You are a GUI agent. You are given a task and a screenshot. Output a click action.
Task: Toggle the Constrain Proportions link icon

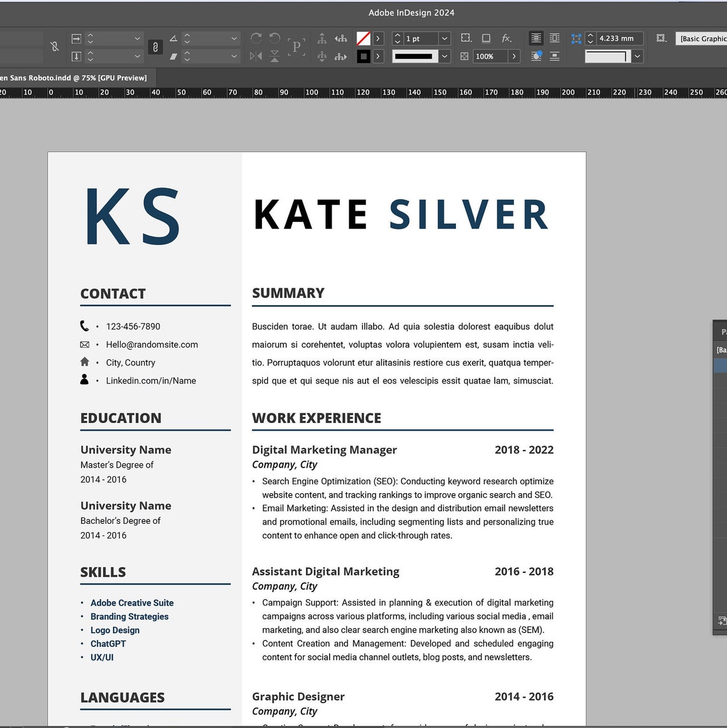pos(155,47)
